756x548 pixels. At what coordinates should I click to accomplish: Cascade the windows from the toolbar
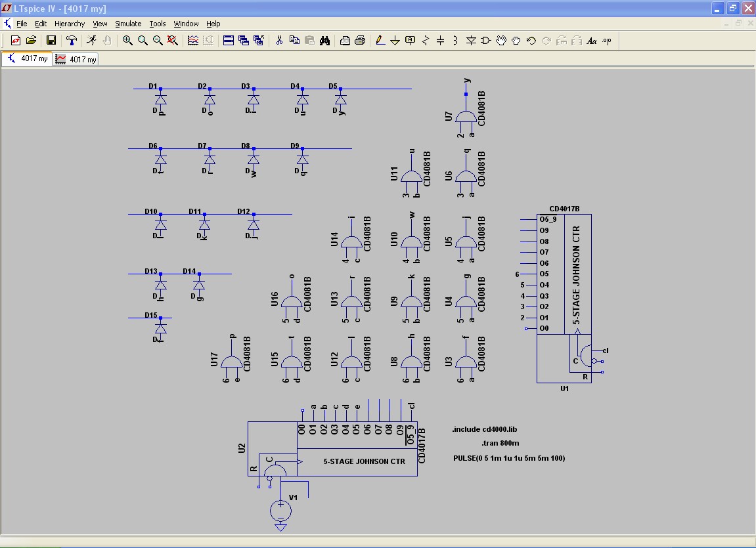pos(244,41)
